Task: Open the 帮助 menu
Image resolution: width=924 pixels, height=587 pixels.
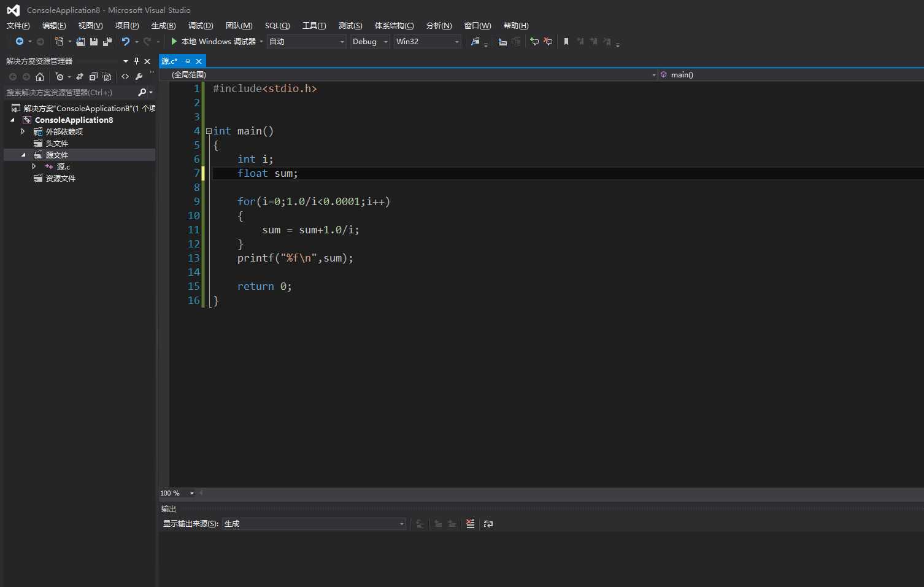Action: pyautogui.click(x=516, y=26)
